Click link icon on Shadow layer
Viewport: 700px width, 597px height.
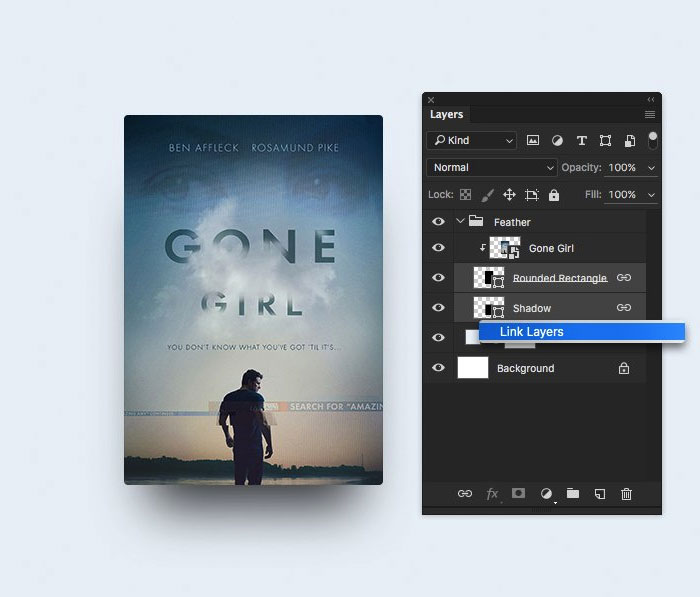coord(624,308)
